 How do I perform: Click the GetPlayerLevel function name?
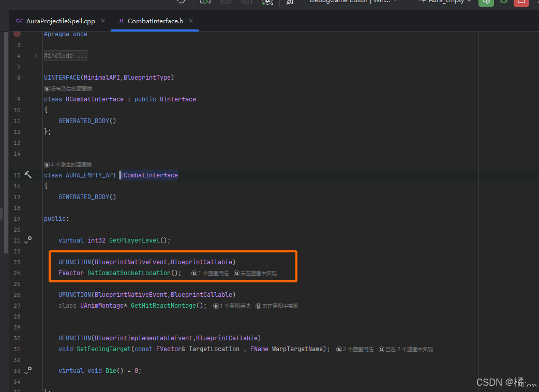134,240
